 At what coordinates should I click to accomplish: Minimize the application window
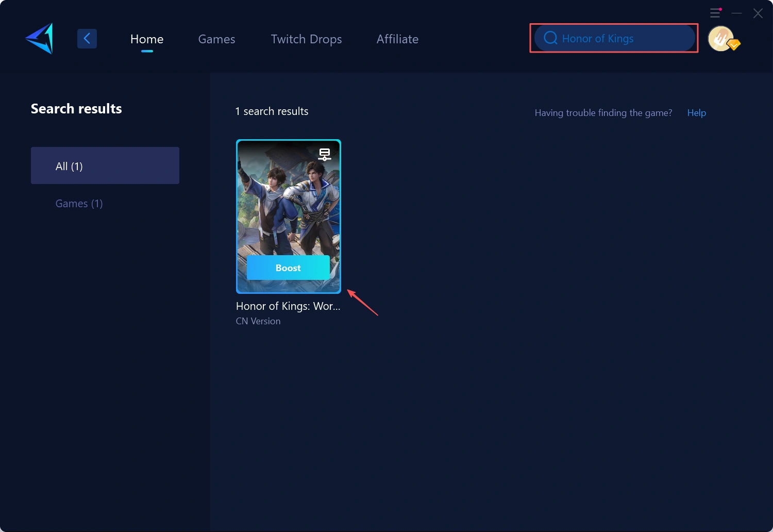point(737,13)
